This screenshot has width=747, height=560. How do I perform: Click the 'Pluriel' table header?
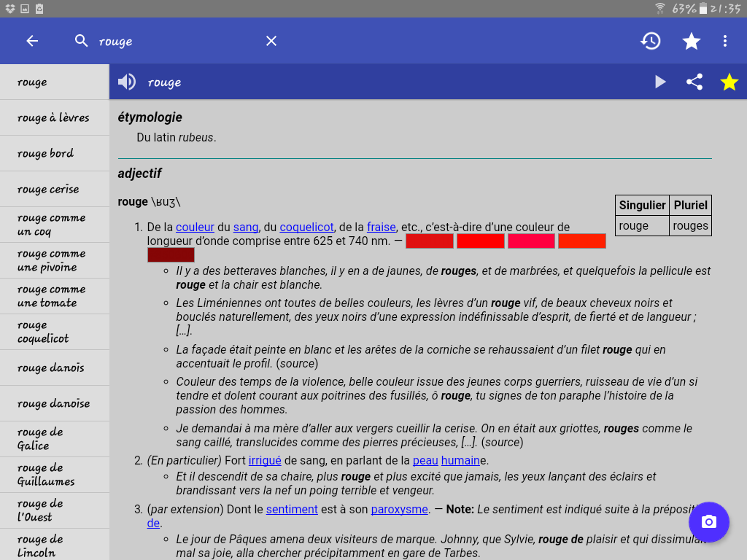[690, 205]
